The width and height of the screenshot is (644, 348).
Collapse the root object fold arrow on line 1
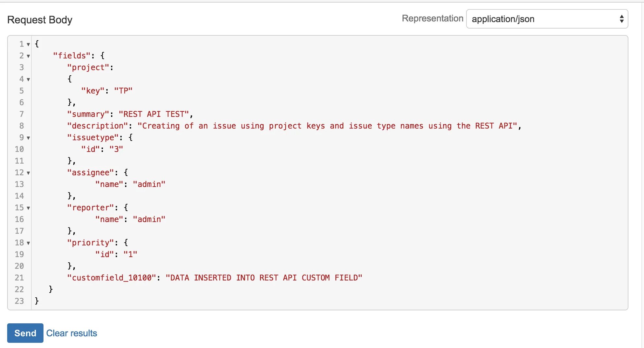28,44
